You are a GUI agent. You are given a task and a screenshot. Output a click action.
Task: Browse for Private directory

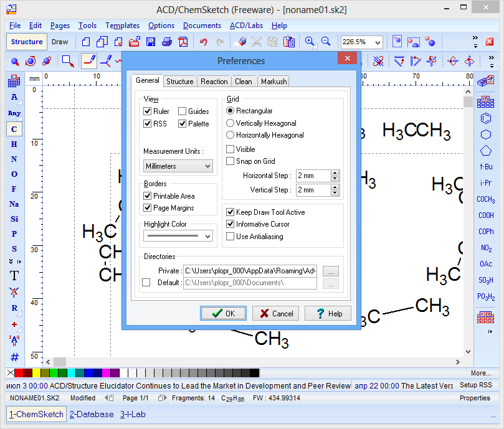331,271
